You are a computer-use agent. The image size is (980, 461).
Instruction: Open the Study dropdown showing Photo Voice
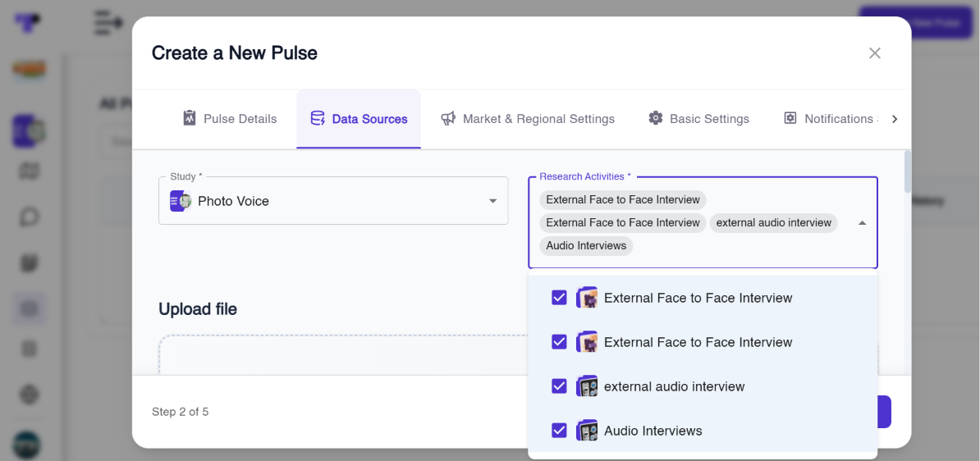333,200
